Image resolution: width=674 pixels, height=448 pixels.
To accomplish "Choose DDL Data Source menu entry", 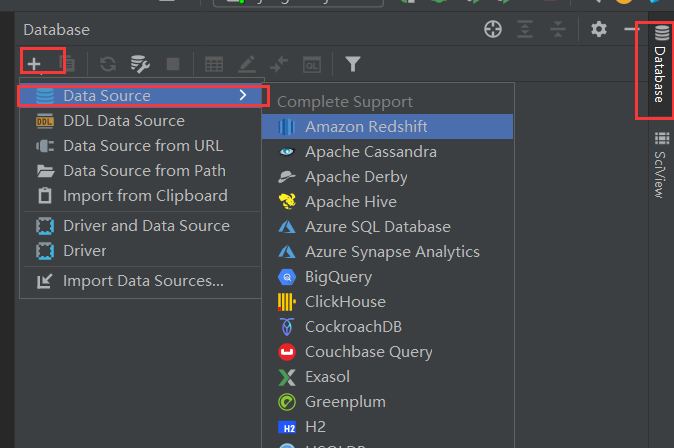I will [x=141, y=121].
